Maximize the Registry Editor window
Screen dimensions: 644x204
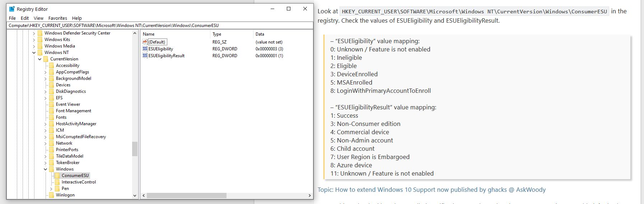tap(289, 9)
